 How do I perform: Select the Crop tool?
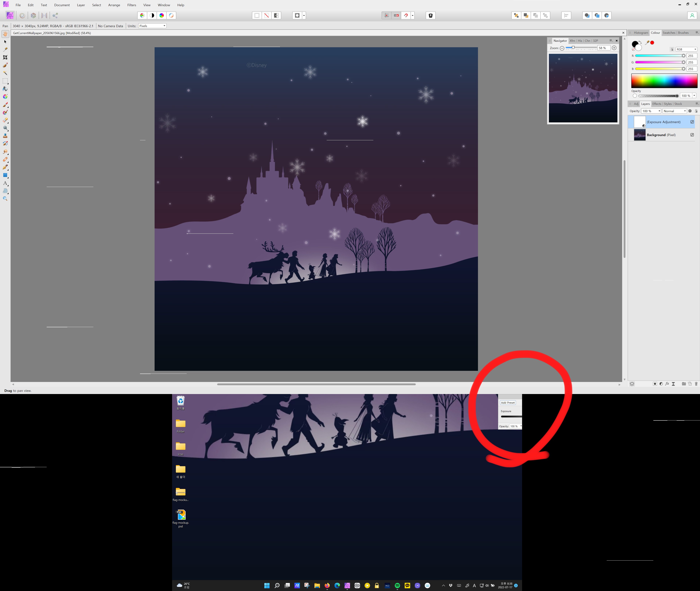pyautogui.click(x=5, y=57)
